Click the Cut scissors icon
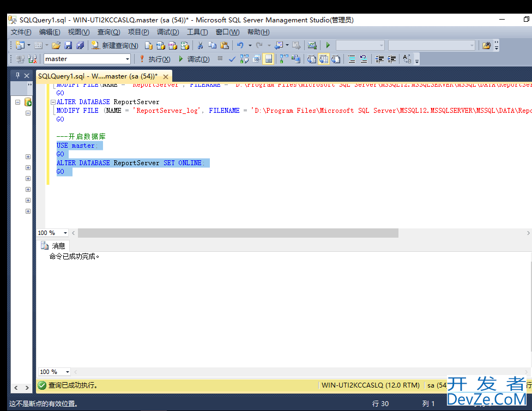The image size is (532, 411). [200, 45]
